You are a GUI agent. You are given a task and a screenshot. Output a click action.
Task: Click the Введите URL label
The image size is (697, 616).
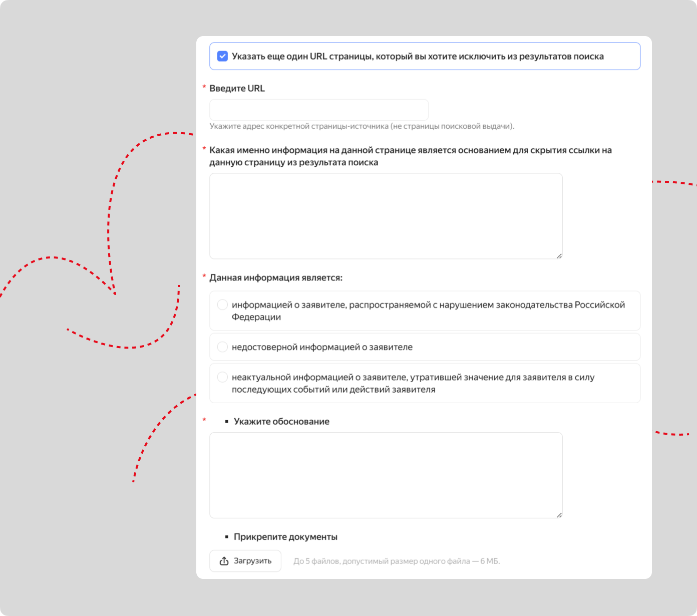point(237,88)
